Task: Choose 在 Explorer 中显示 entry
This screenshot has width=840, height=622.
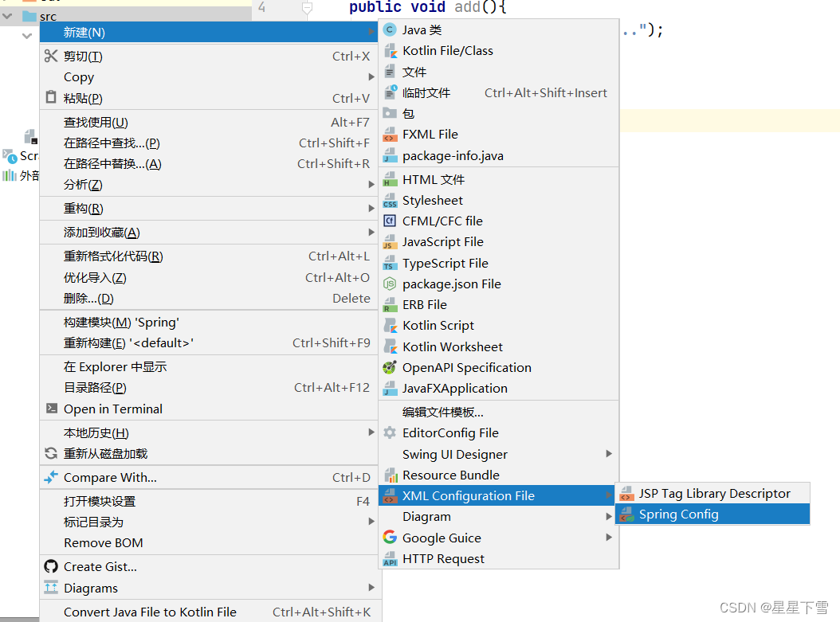Action: 209,366
